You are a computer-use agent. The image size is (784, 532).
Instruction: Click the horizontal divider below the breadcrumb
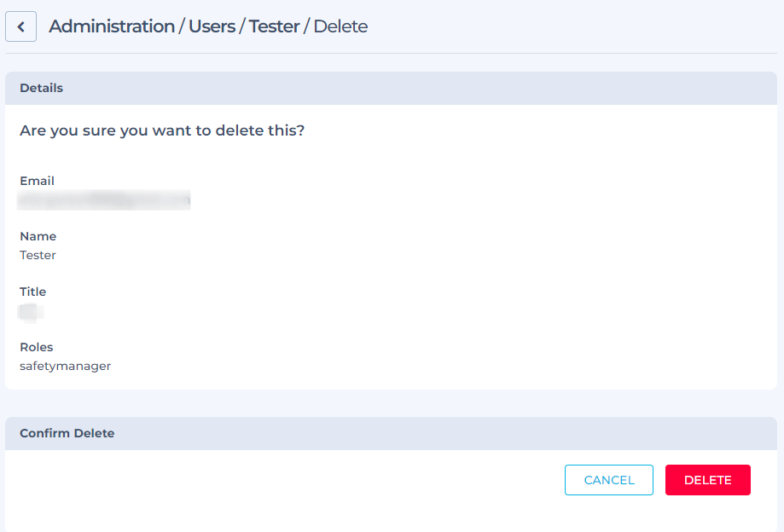pyautogui.click(x=391, y=53)
